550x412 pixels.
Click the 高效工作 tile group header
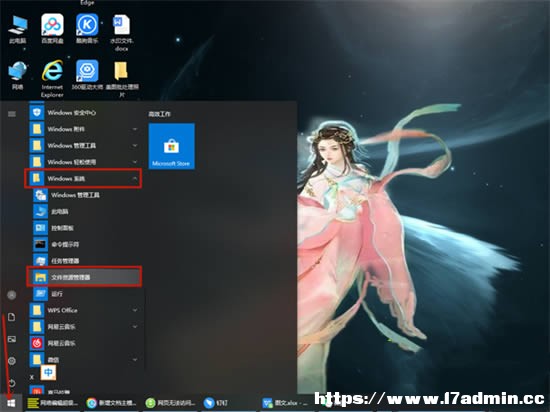[159, 114]
